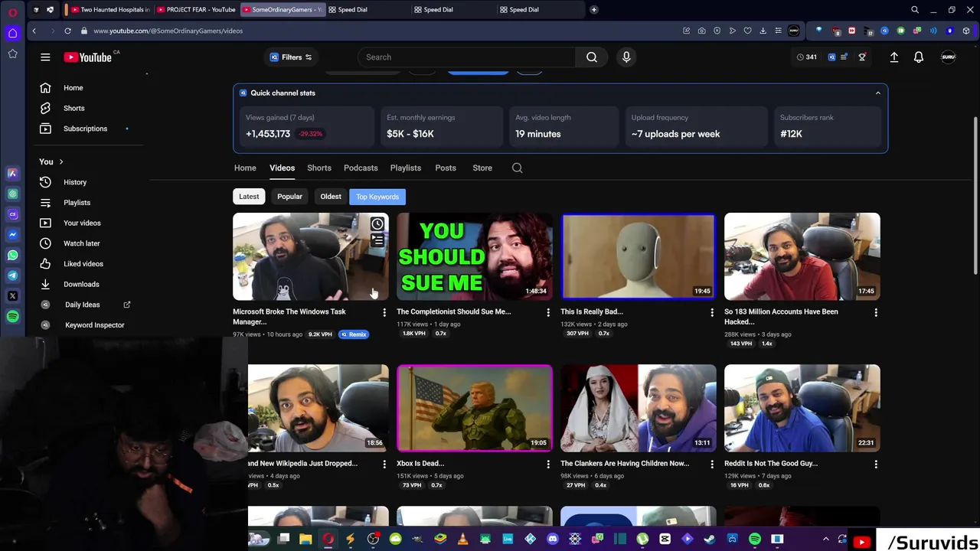Switch to the channel Shorts tab
This screenshot has height=551, width=980.
pos(319,168)
